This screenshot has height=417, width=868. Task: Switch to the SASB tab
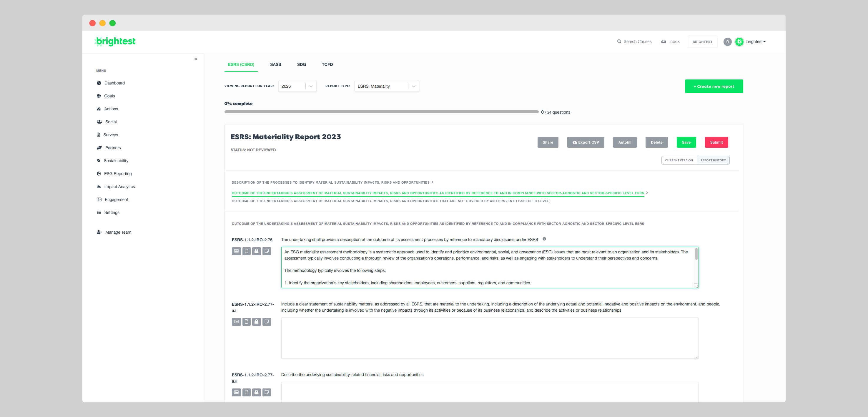click(275, 64)
